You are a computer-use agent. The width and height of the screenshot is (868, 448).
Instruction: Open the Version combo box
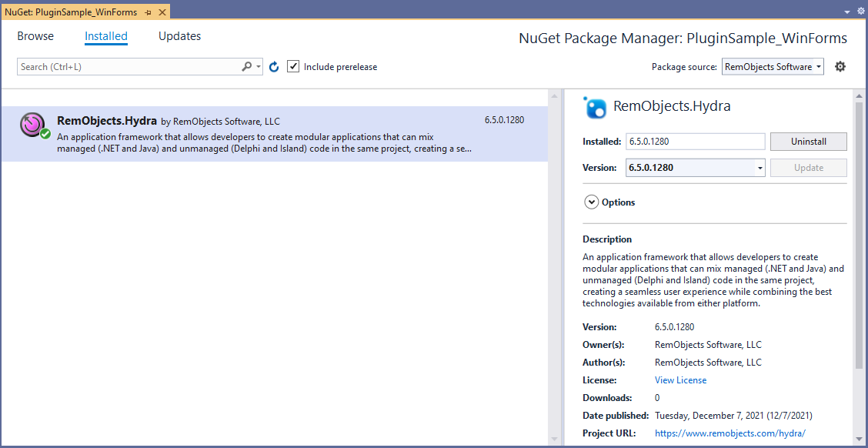(x=696, y=168)
